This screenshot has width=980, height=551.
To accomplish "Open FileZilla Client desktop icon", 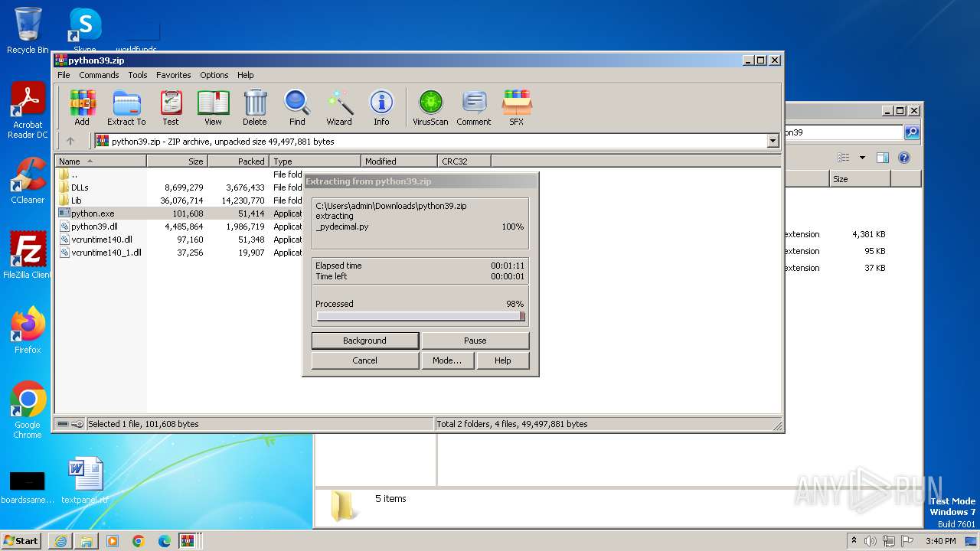I will (x=28, y=256).
